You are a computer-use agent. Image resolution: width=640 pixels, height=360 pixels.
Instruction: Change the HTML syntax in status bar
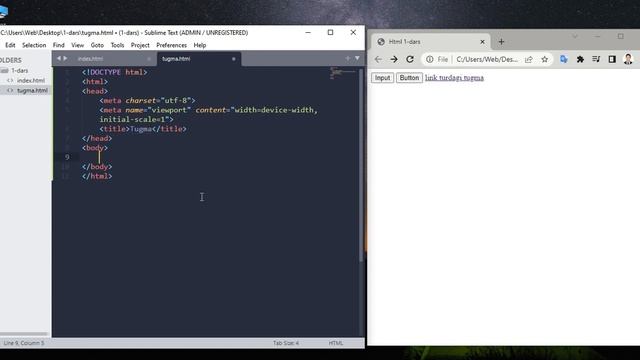tap(336, 343)
